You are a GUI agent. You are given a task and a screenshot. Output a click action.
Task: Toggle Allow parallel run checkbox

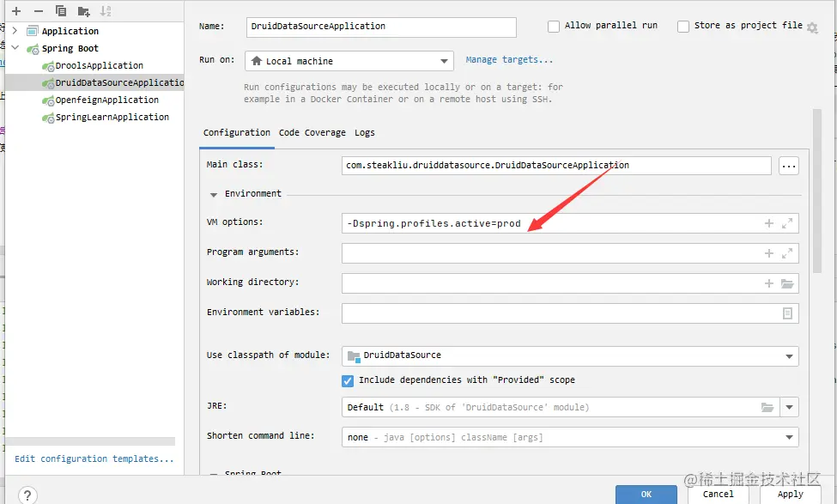[554, 26]
